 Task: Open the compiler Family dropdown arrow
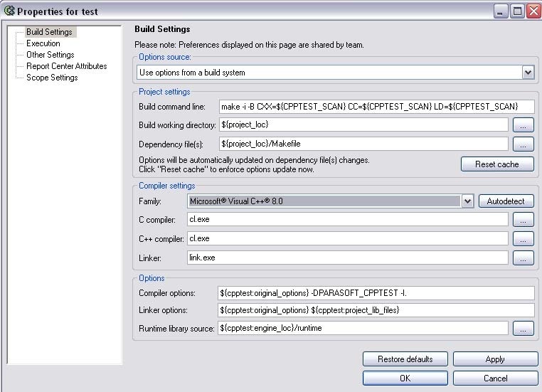(467, 201)
